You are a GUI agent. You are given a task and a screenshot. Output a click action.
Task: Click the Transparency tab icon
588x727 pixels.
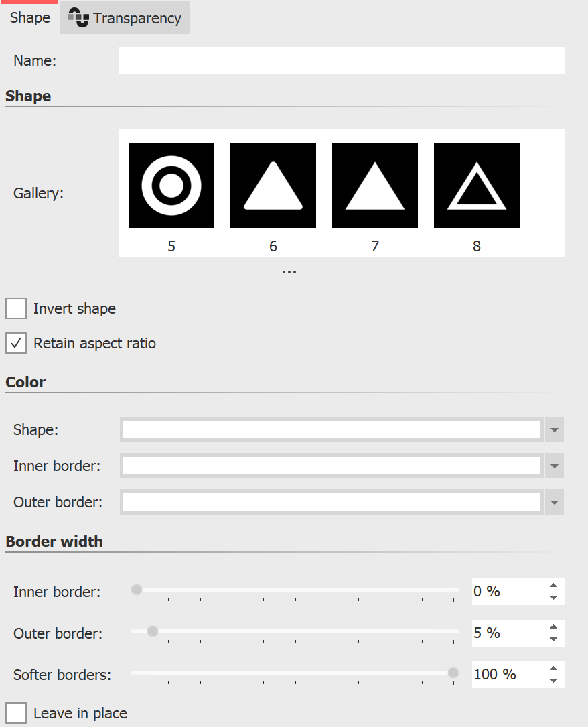coord(78,18)
